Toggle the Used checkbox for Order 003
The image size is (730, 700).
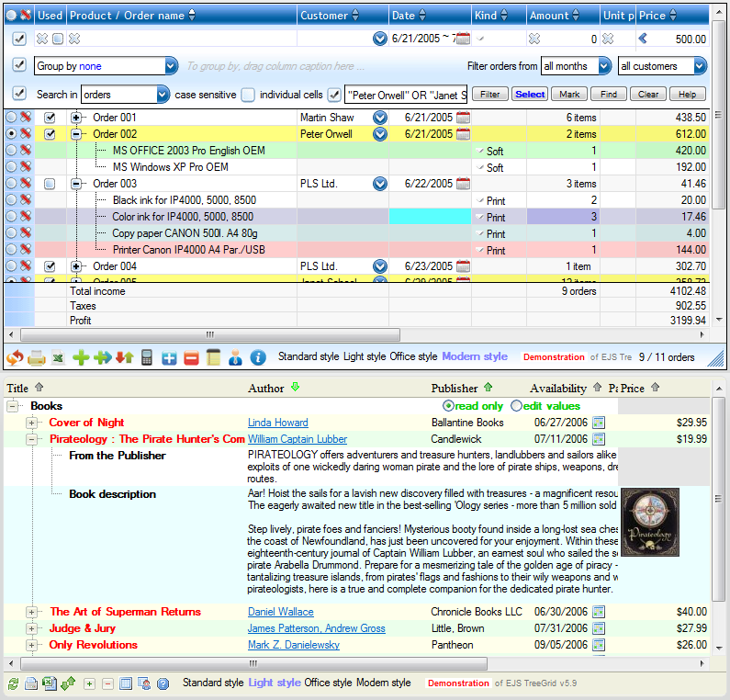point(51,184)
